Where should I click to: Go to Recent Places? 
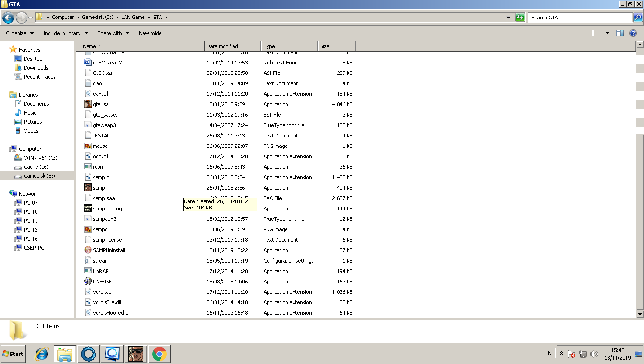click(x=39, y=77)
